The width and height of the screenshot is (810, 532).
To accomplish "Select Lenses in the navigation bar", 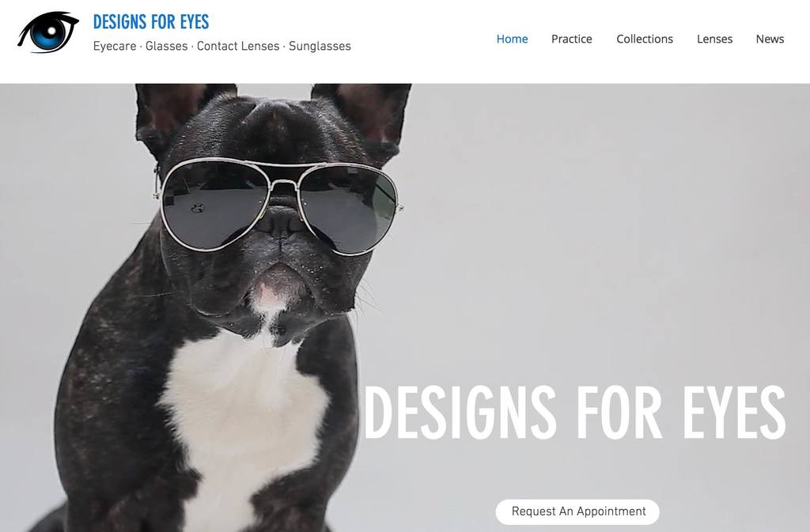I will pyautogui.click(x=714, y=40).
